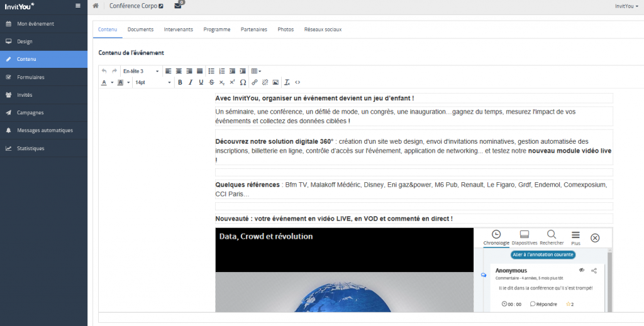
Task: Switch to the Intervenants tab
Action: [x=178, y=30]
